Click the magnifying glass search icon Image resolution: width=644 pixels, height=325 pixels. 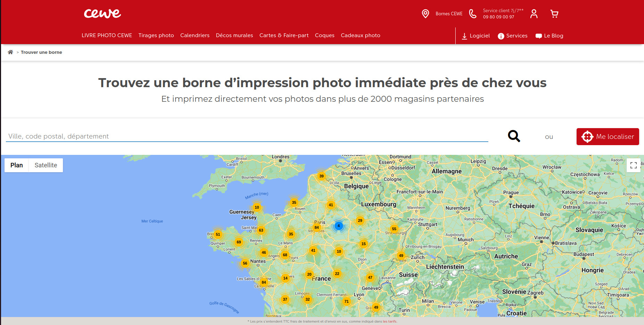coord(514,136)
